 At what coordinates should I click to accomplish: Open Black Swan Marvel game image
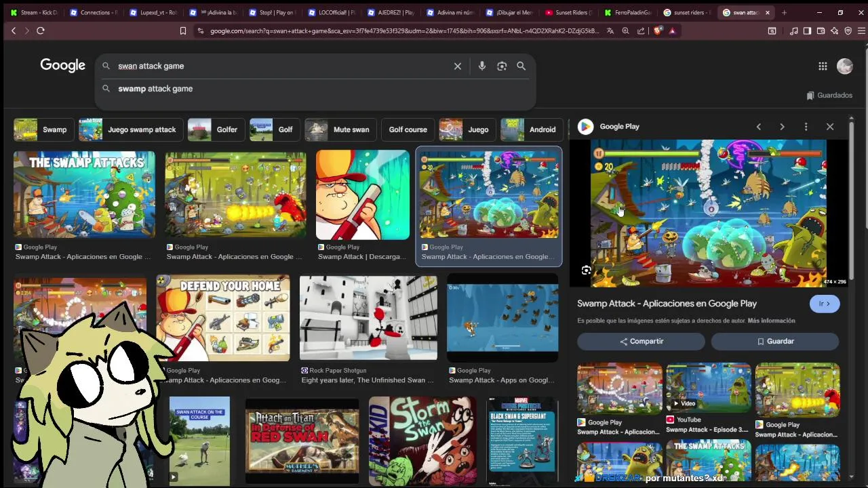[x=523, y=441]
